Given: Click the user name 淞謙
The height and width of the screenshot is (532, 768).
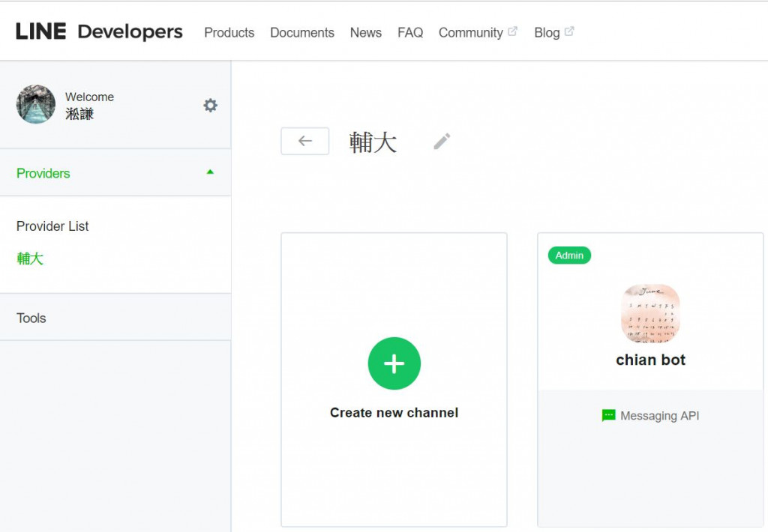Looking at the screenshot, I should [79, 114].
